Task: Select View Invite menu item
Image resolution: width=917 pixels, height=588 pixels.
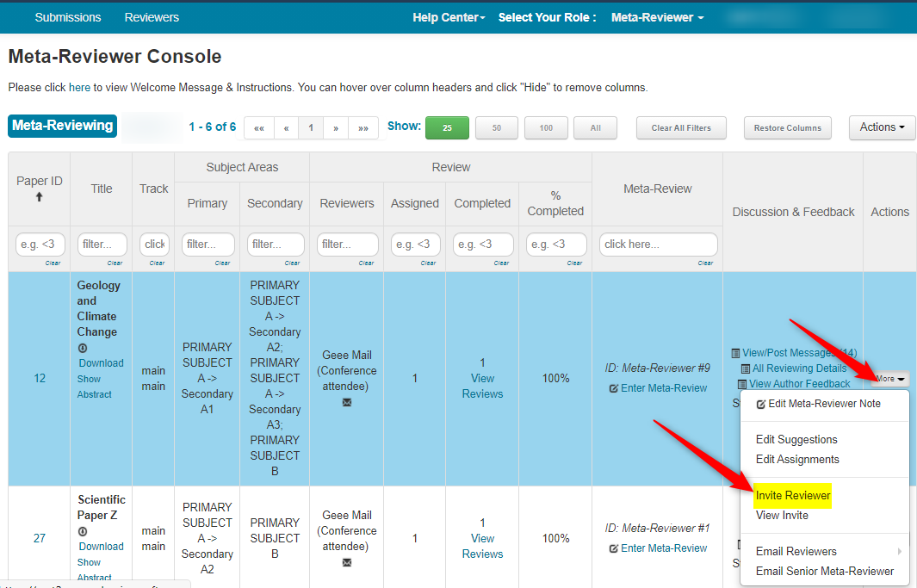Action: click(x=825, y=516)
